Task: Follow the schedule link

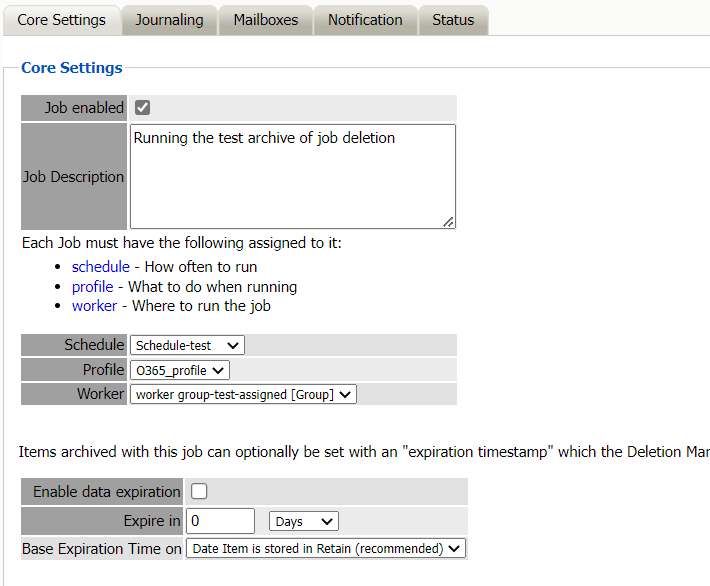Action: 100,267
